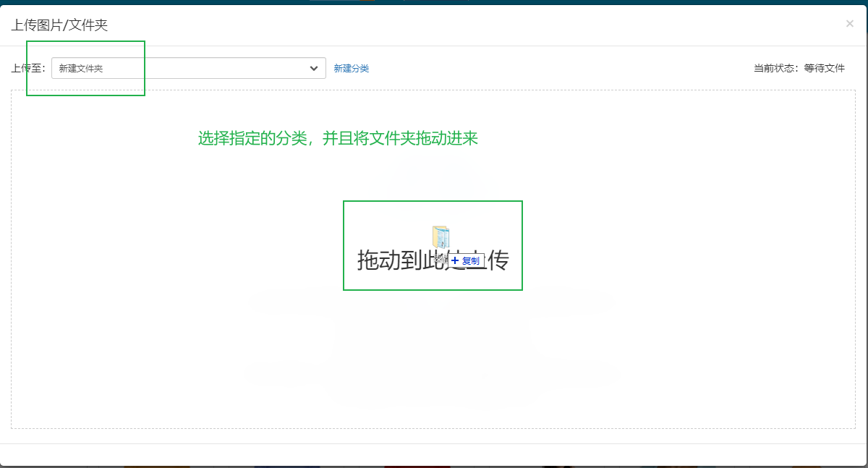Click the 拖动到此处上传 drop text
This screenshot has height=468, width=868.
391,261
